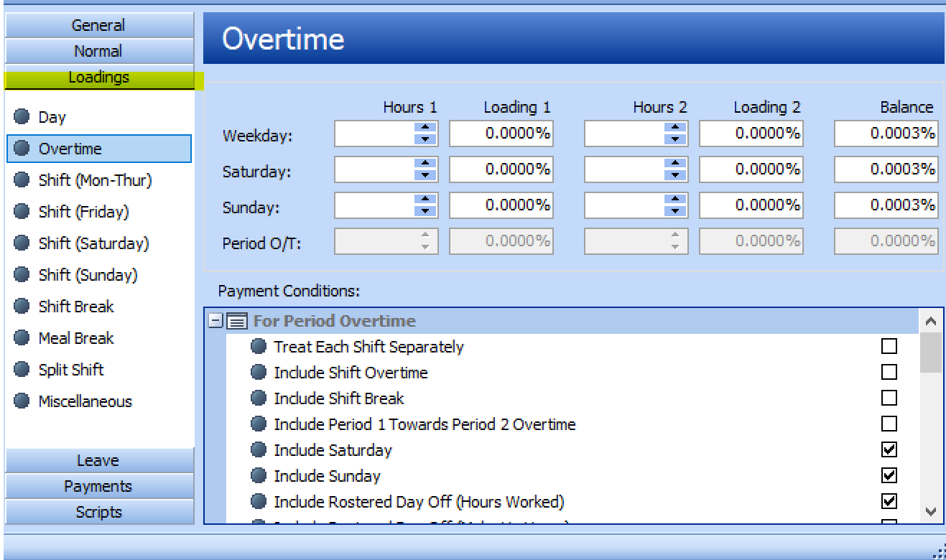Click Payment Conditions scrollbar up arrow
Image resolution: width=946 pixels, height=560 pixels.
[931, 322]
